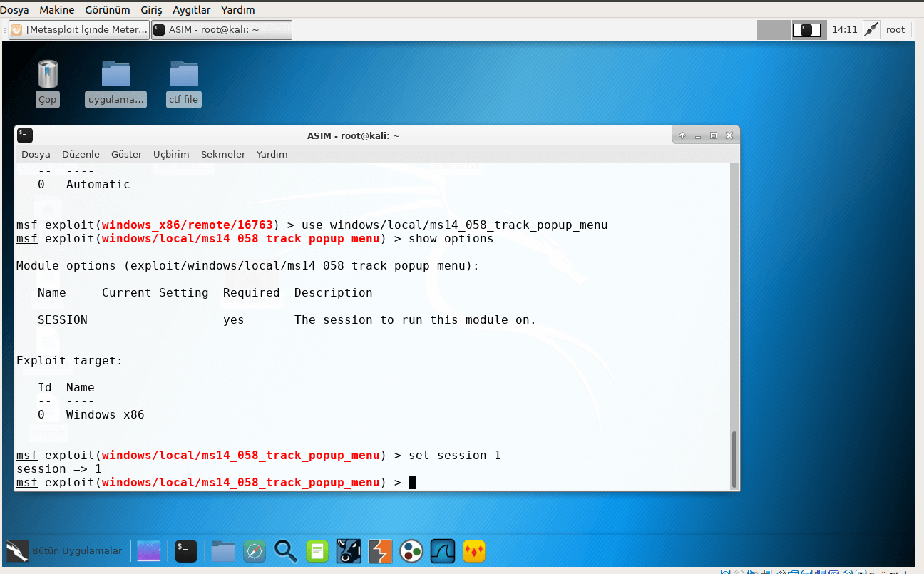Viewport: 924px width, 574px height.
Task: Open the compass web browser icon in dock
Action: 255,550
